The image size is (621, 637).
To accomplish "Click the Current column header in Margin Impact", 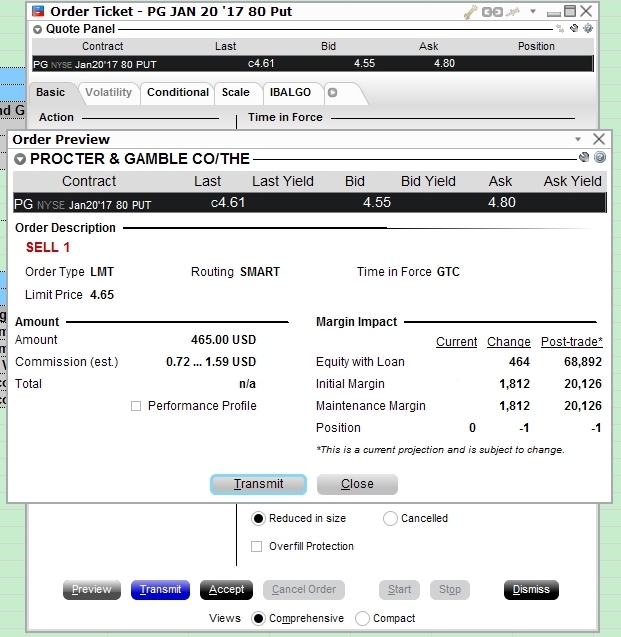I will (x=457, y=342).
